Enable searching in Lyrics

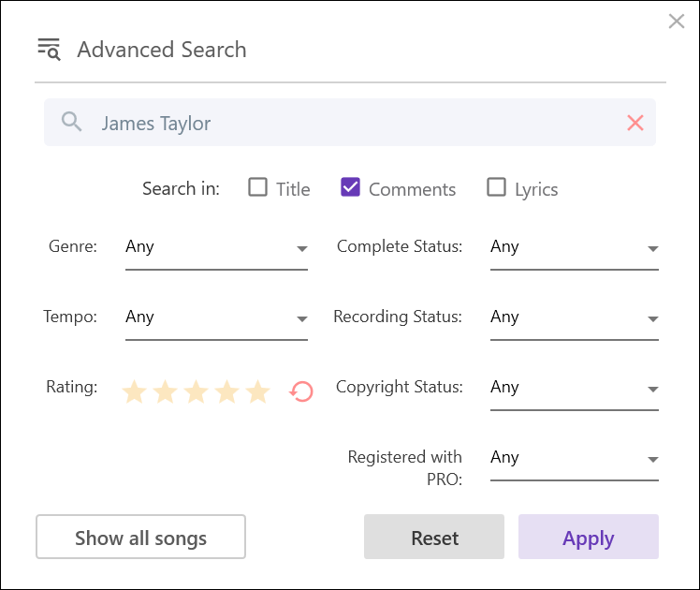[x=496, y=187]
